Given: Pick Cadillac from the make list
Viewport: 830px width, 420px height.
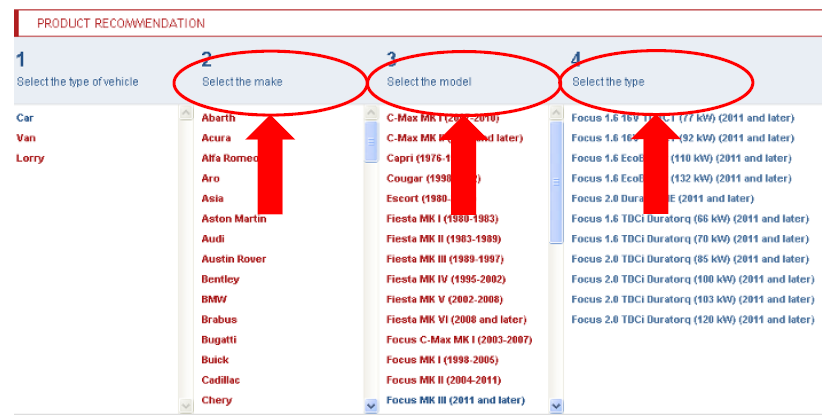Looking at the screenshot, I should click(221, 380).
